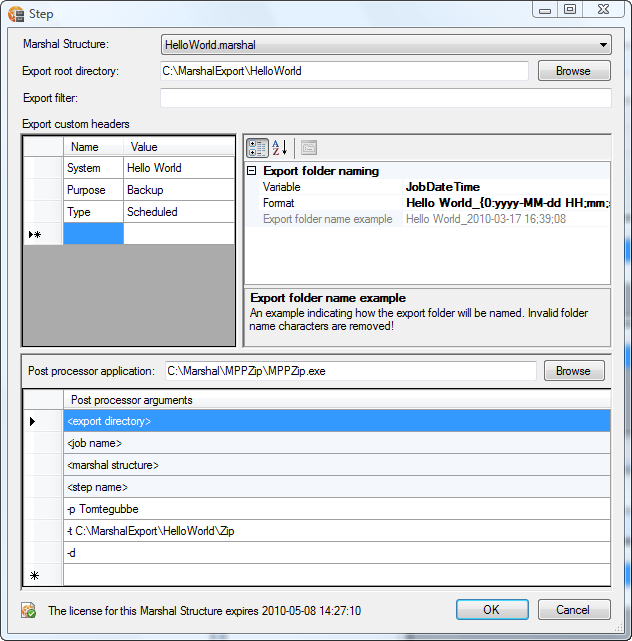Select the Purpose header name cell

pos(93,190)
